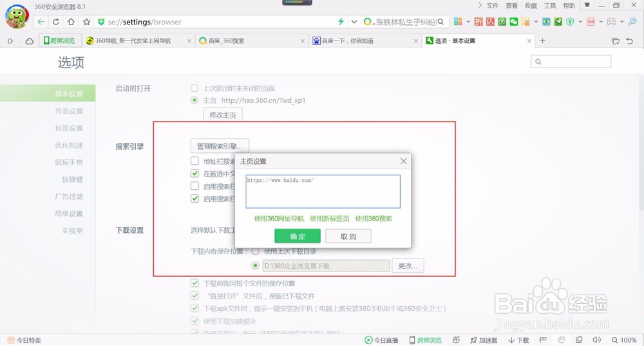The width and height of the screenshot is (644, 346).
Task: Click the sidebar toggle icon left of tabs
Action: pos(10,41)
